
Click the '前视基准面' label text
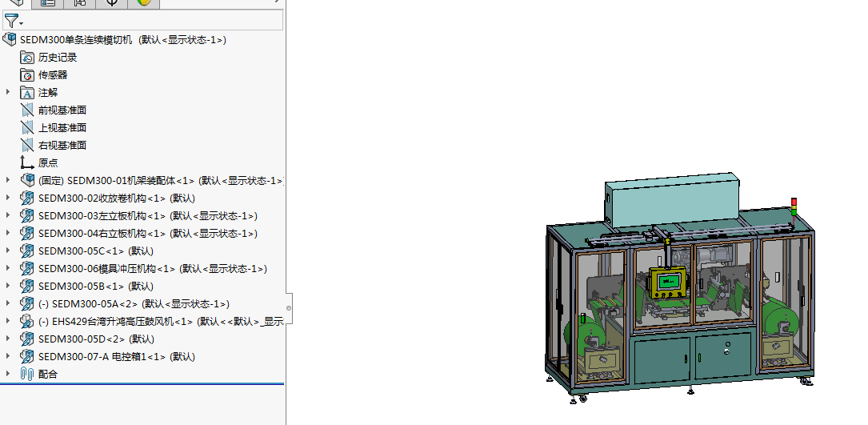(62, 110)
